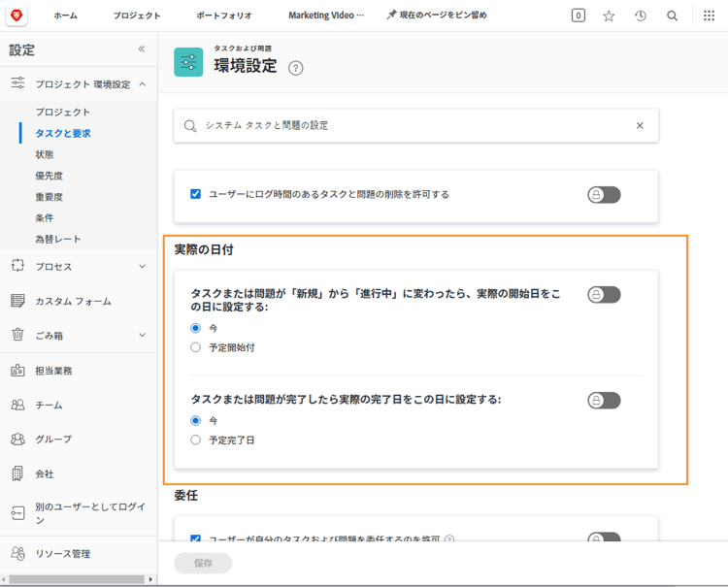Image resolution: width=728 pixels, height=587 pixels.
Task: Go to ホーム in top navigation
Action: coord(65,16)
